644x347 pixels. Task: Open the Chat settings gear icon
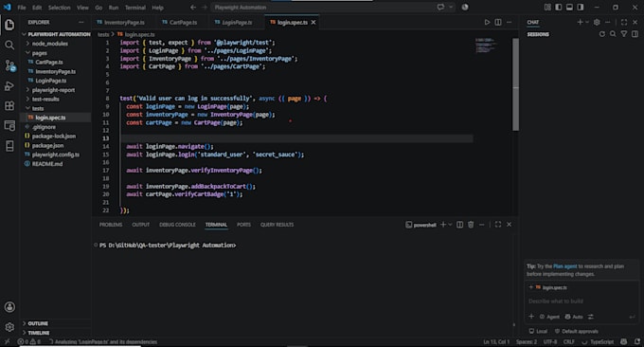tap(597, 22)
